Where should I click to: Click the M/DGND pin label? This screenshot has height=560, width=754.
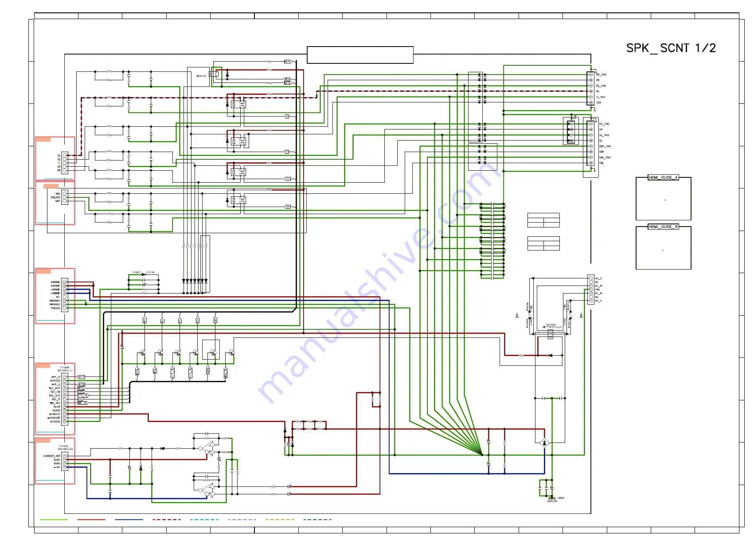pos(55,422)
